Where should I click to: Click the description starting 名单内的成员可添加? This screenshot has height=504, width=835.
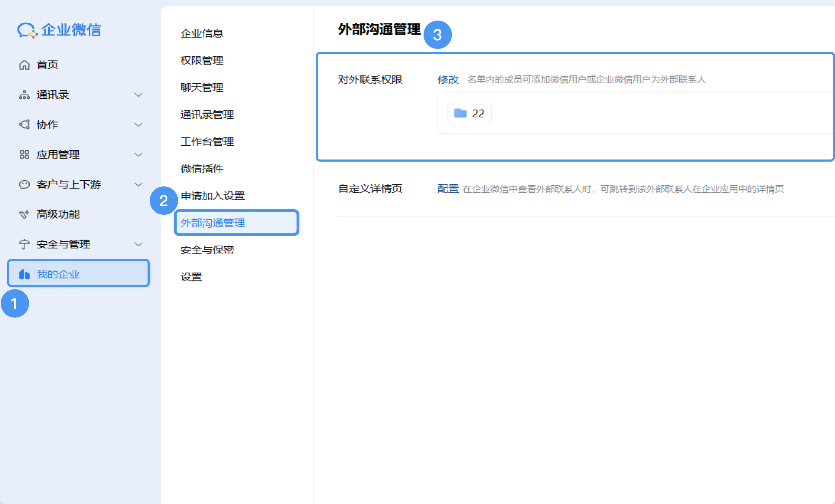click(x=586, y=80)
